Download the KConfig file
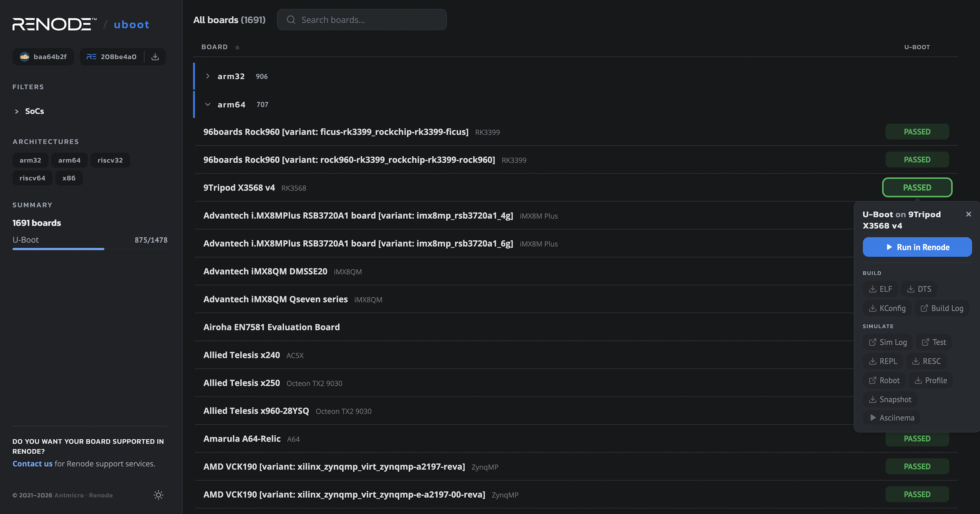 click(x=887, y=308)
